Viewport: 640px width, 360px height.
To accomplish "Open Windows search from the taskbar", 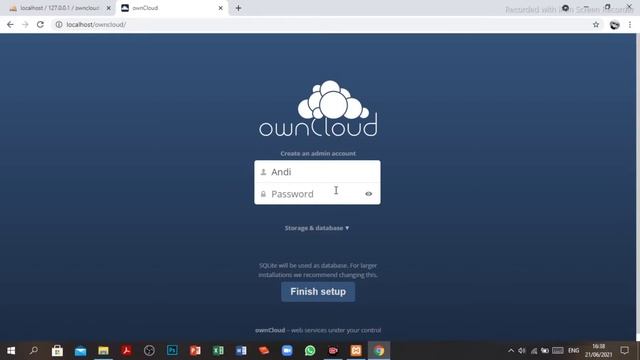I will coord(34,351).
